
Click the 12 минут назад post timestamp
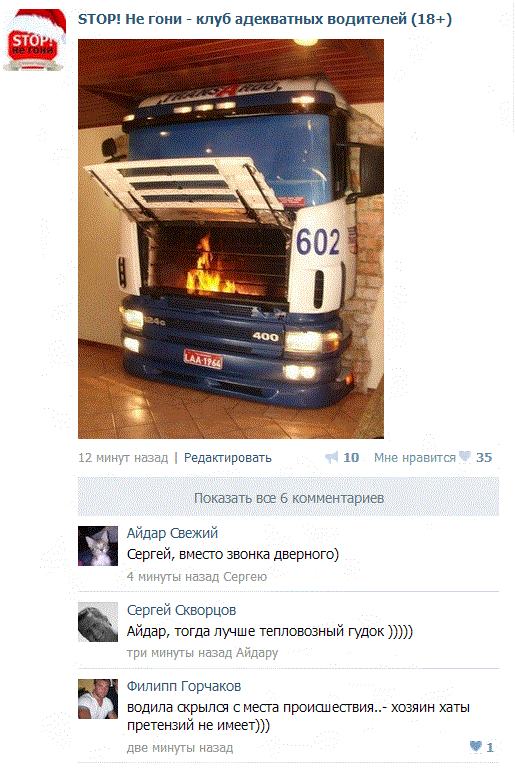123,458
